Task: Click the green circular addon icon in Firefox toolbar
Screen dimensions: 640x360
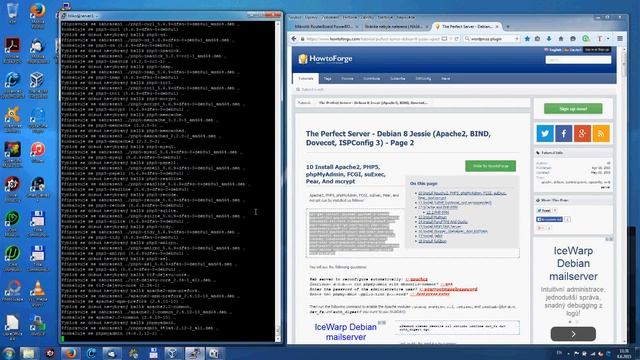Action: pyautogui.click(x=586, y=39)
